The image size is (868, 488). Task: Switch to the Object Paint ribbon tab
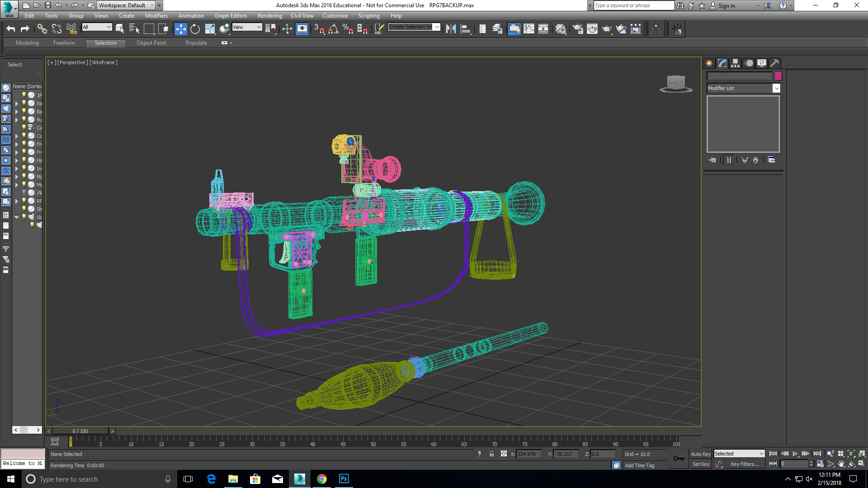pos(151,42)
